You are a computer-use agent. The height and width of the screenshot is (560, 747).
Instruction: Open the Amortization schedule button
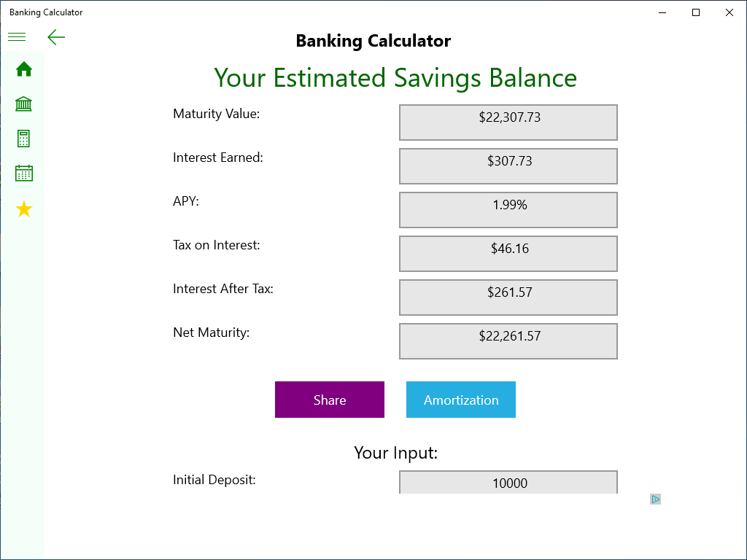pos(461,400)
